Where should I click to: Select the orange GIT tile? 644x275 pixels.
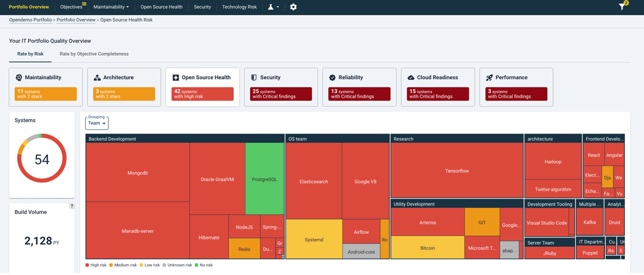[482, 222]
